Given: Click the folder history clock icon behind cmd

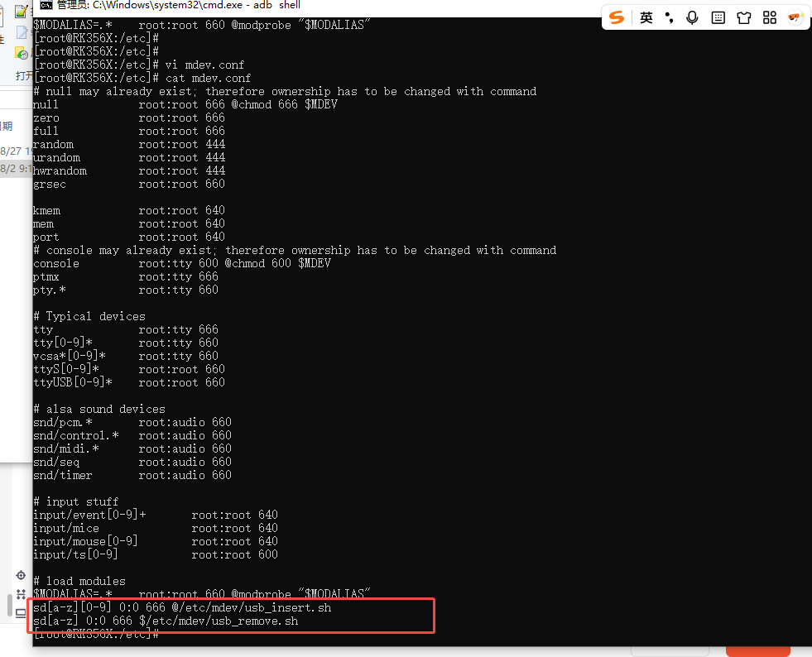Looking at the screenshot, I should (x=22, y=53).
